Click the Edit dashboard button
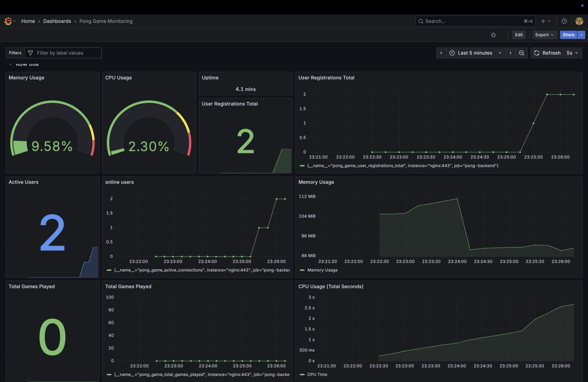This screenshot has height=382, width=588. pos(518,35)
